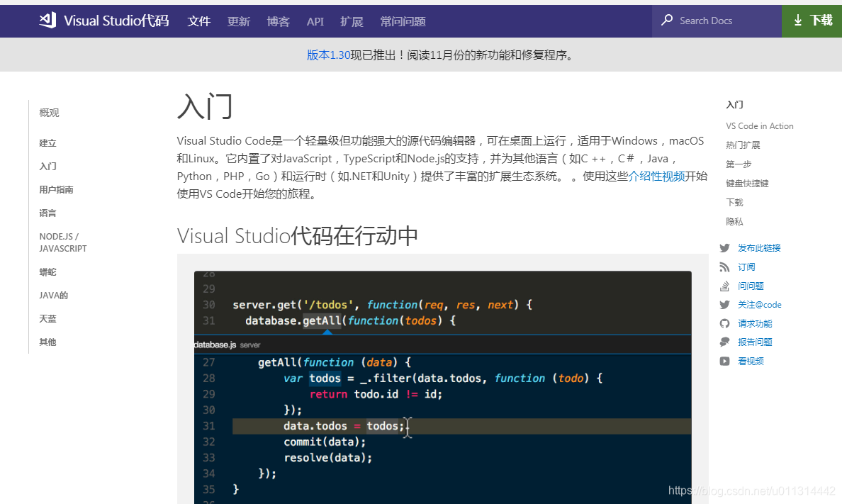This screenshot has width=842, height=504.
Task: Click the Twitter icon beside 关注@code
Action: coord(725,305)
